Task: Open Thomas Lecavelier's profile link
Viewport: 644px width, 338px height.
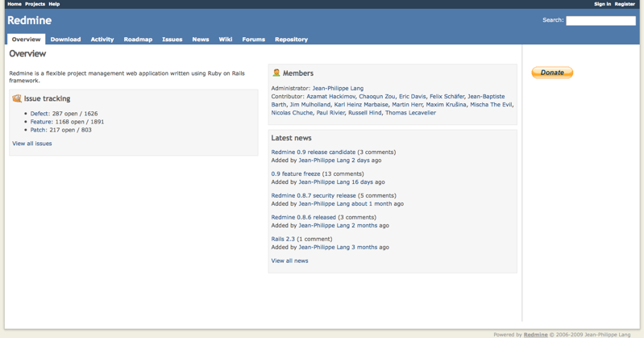Action: click(x=410, y=113)
